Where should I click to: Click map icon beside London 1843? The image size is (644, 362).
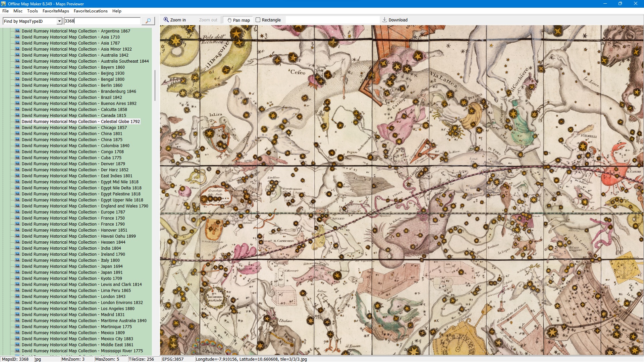(17, 296)
